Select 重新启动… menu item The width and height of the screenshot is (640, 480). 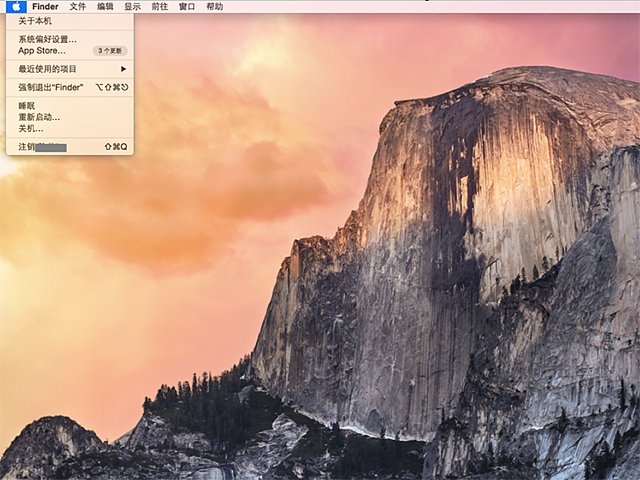(x=70, y=117)
